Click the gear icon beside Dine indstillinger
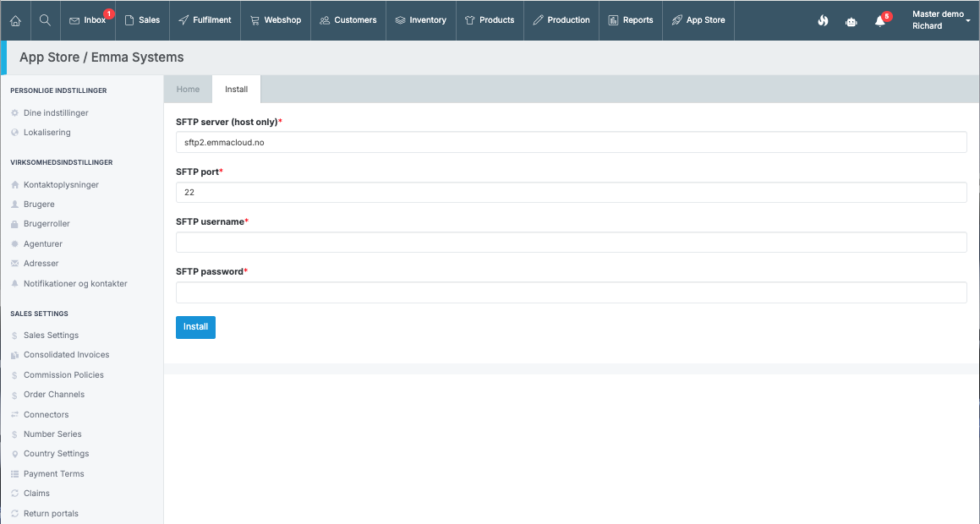Viewport: 980px width, 524px height. [15, 113]
